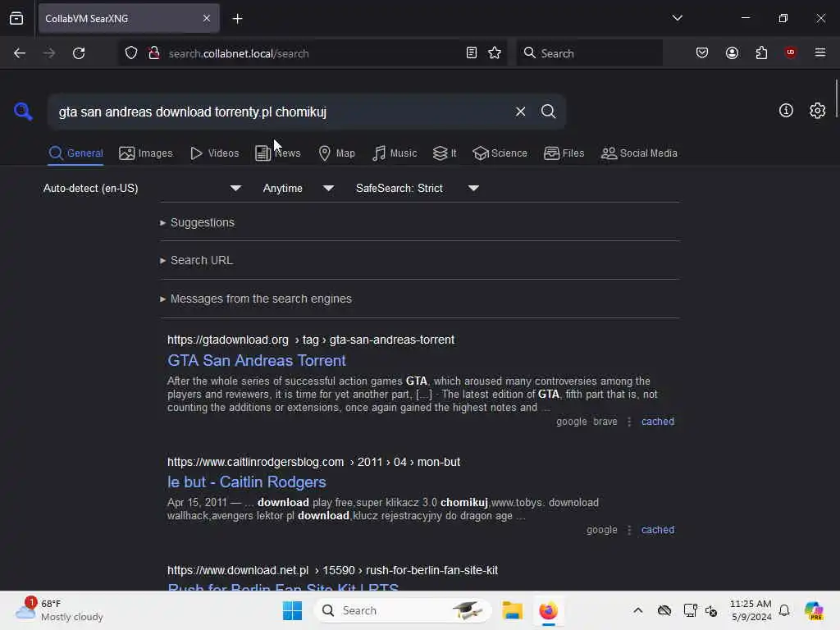Open File Explorer from taskbar
The image size is (840, 630).
coord(512,610)
